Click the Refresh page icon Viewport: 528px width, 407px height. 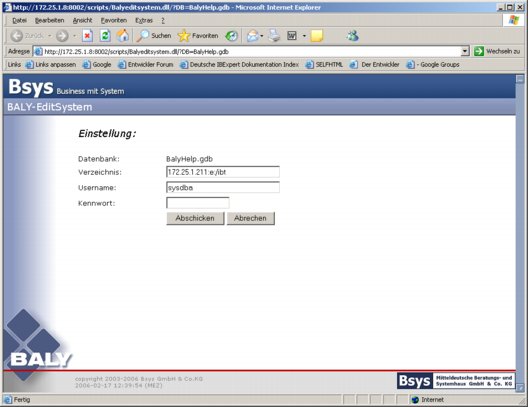click(105, 36)
